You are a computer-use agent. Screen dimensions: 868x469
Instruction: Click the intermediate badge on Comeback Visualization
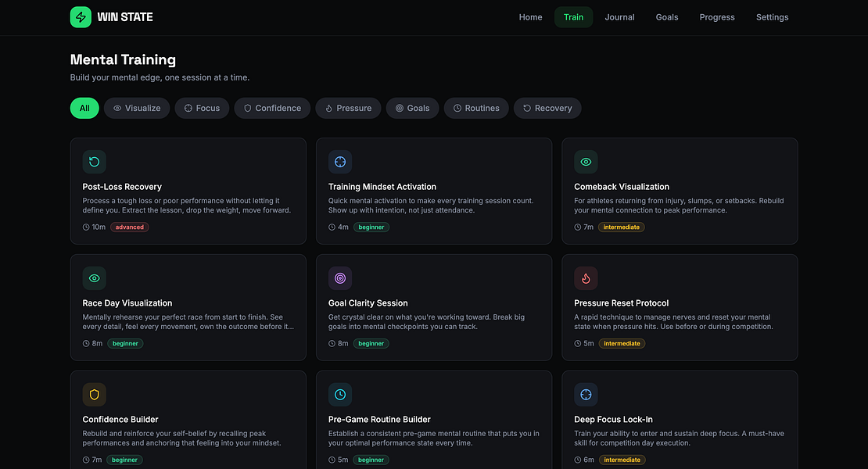[621, 227]
